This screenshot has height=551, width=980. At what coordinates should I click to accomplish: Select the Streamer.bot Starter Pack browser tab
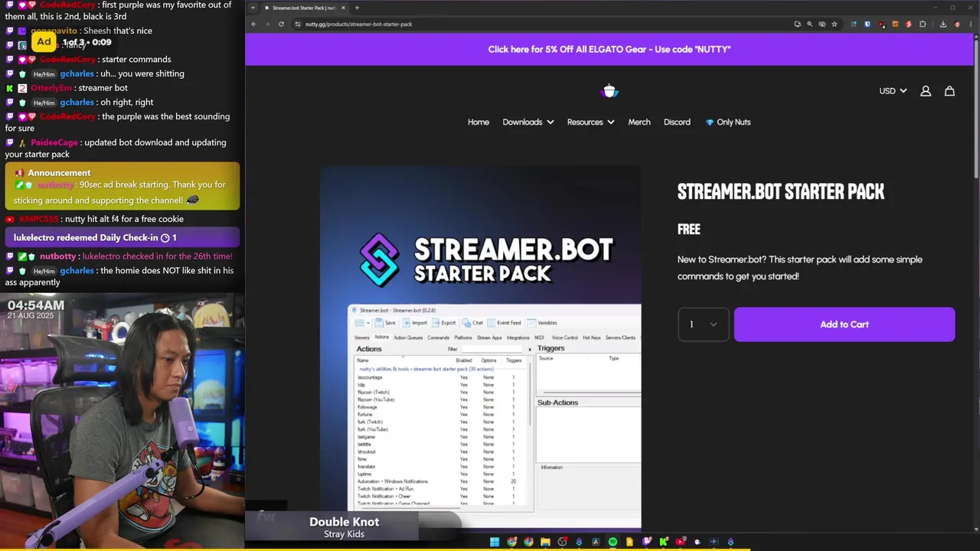(304, 8)
